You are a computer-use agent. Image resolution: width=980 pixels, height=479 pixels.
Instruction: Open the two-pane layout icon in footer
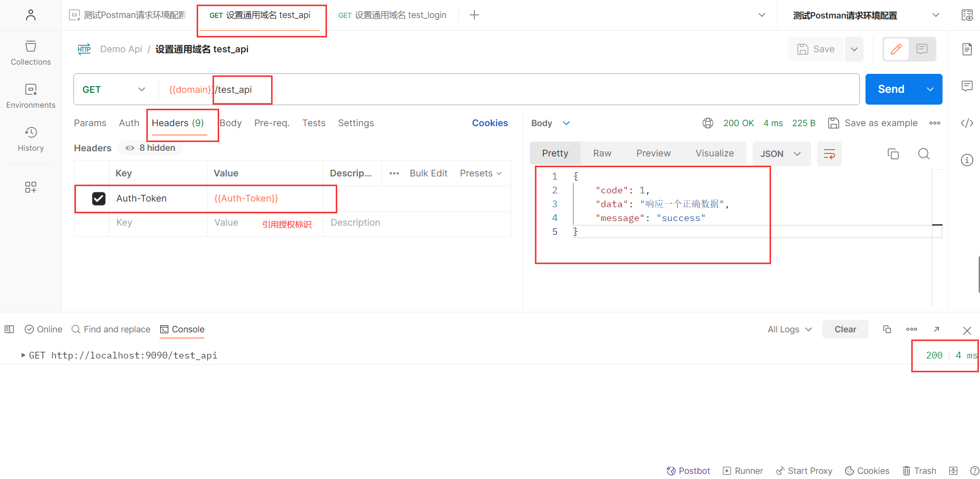[x=953, y=471]
